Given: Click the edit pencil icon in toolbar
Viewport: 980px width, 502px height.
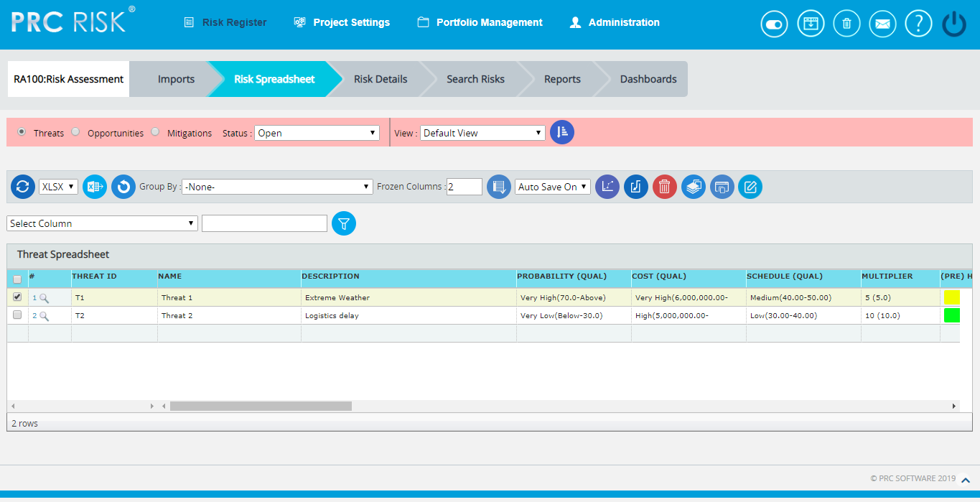Looking at the screenshot, I should point(750,187).
